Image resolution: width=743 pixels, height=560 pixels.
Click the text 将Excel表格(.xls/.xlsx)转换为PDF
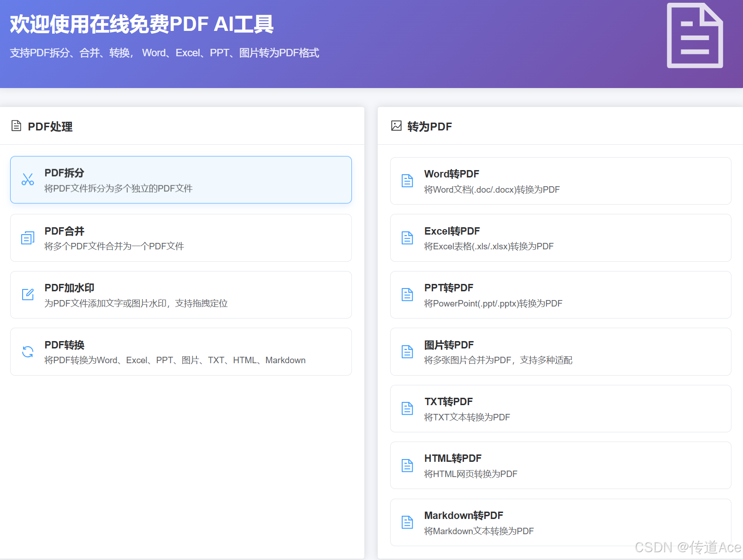[488, 246]
